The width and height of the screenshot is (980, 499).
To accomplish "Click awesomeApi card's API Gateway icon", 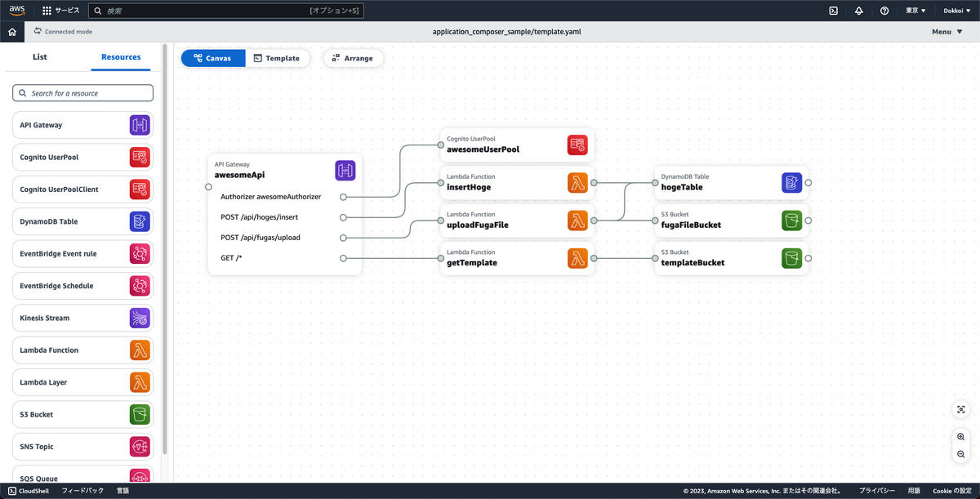I will (x=345, y=171).
